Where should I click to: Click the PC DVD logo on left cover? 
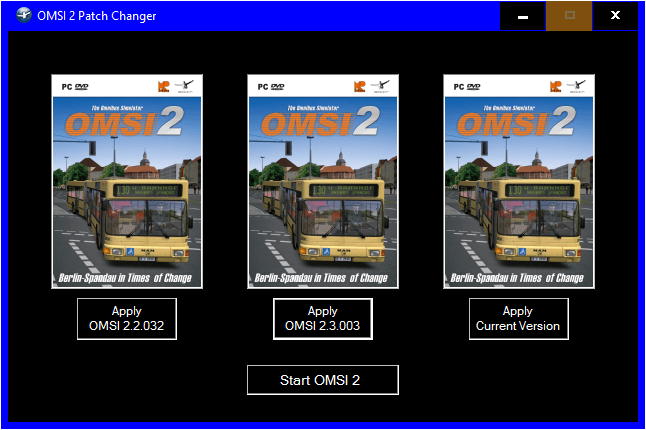click(70, 87)
